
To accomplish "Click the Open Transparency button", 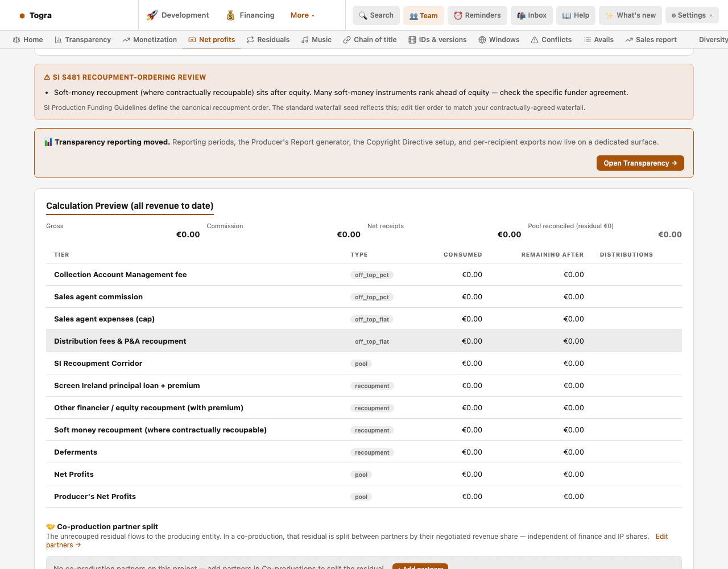I will click(x=640, y=163).
